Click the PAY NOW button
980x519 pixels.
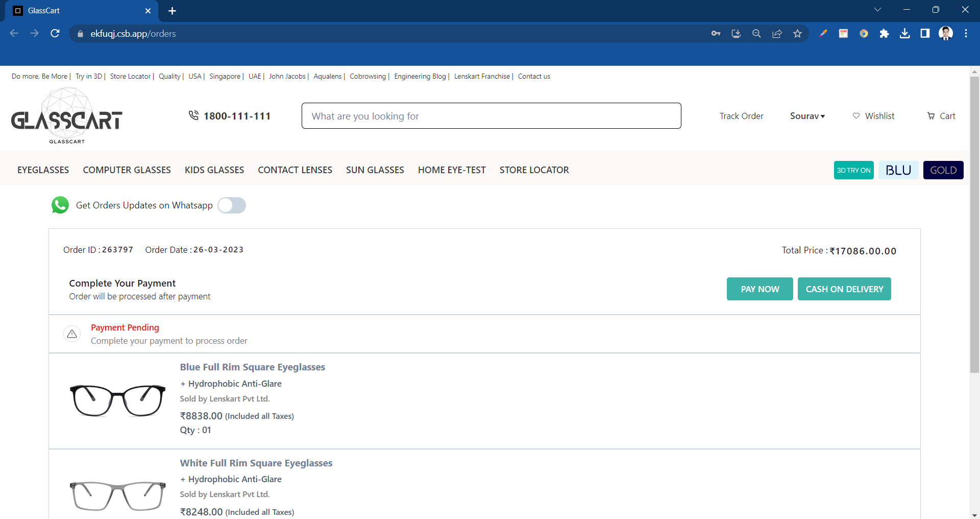pyautogui.click(x=760, y=289)
